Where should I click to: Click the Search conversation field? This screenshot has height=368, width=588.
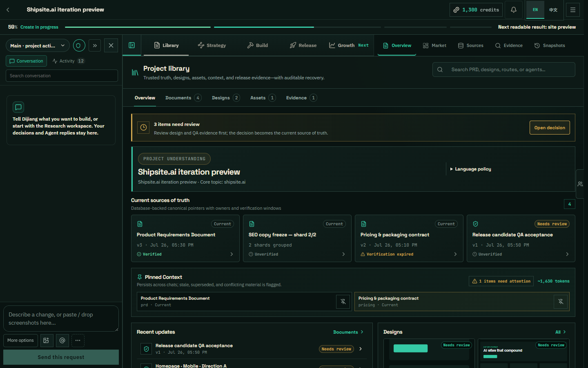(62, 76)
